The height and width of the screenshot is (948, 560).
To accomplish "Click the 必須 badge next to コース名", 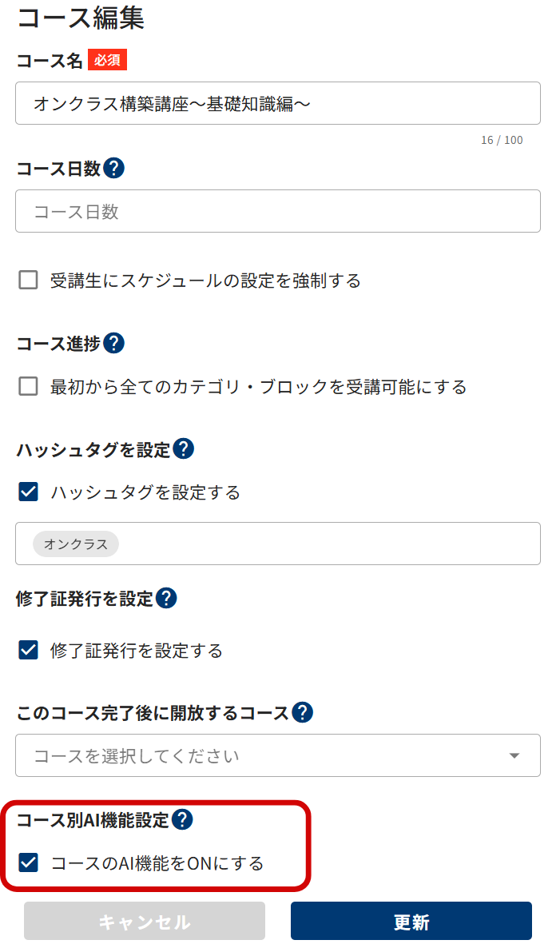I will 108,60.
